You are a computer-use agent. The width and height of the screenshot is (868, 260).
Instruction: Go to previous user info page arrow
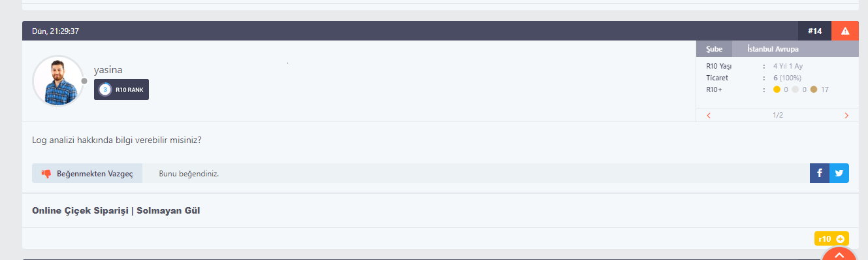(x=709, y=116)
